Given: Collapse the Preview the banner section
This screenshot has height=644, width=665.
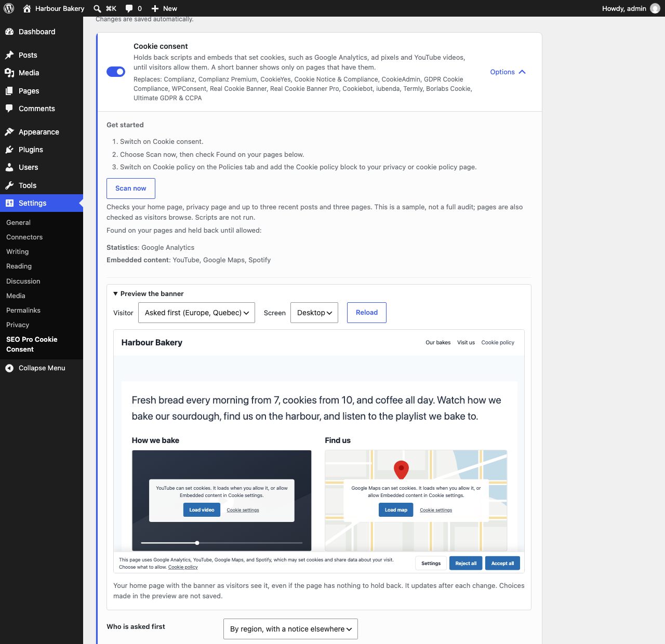Looking at the screenshot, I should (149, 293).
